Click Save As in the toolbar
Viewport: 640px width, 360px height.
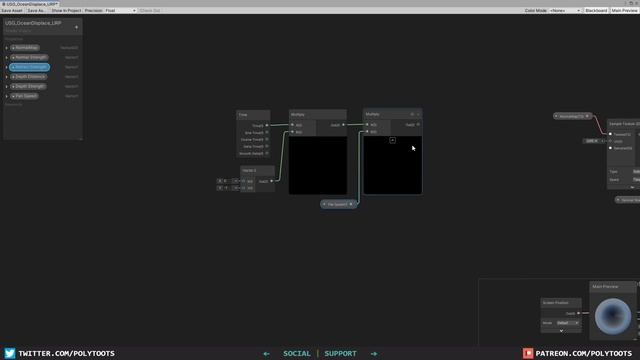click(36, 10)
